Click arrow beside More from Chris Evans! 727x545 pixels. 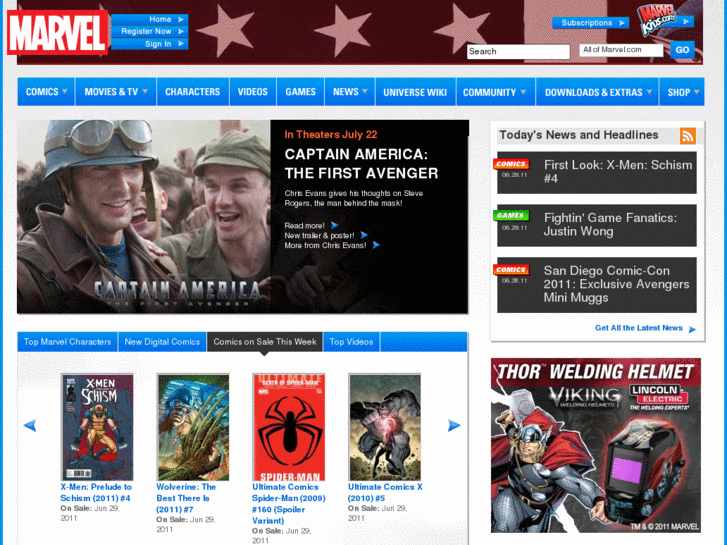[376, 245]
